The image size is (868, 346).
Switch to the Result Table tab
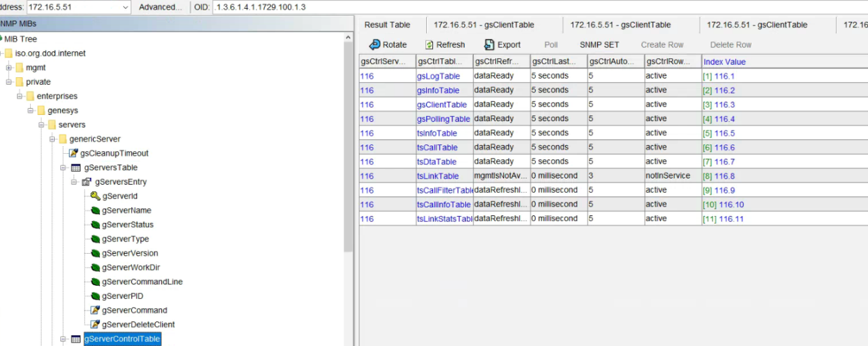pyautogui.click(x=387, y=25)
